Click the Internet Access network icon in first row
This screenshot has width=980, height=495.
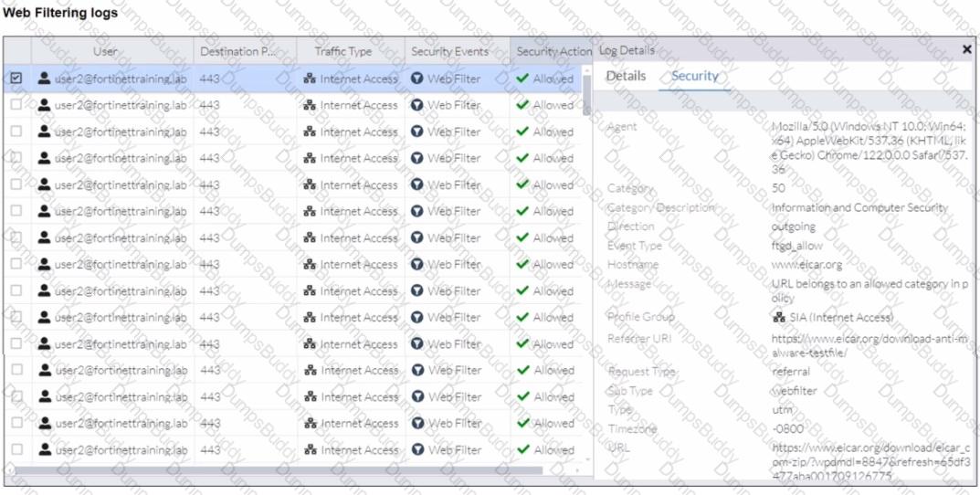click(310, 79)
